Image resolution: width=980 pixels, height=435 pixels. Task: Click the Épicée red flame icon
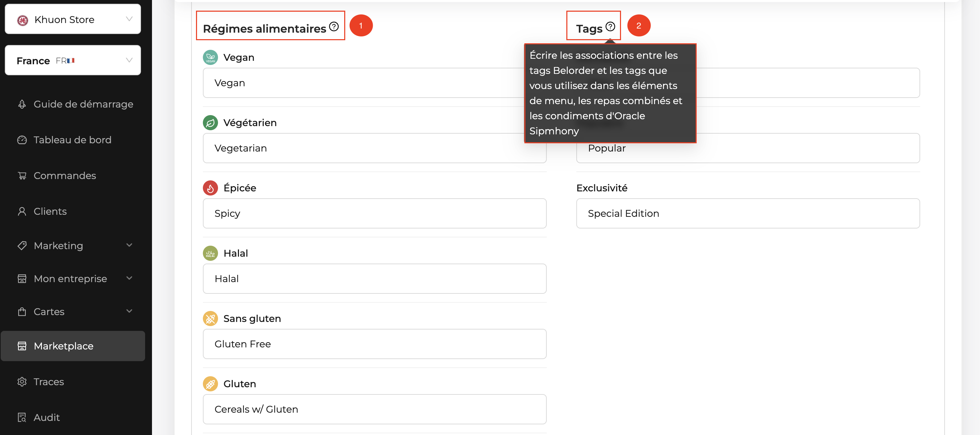[210, 188]
